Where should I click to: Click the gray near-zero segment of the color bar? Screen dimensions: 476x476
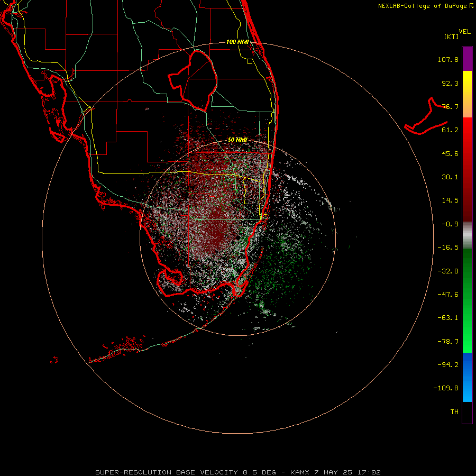point(467,235)
